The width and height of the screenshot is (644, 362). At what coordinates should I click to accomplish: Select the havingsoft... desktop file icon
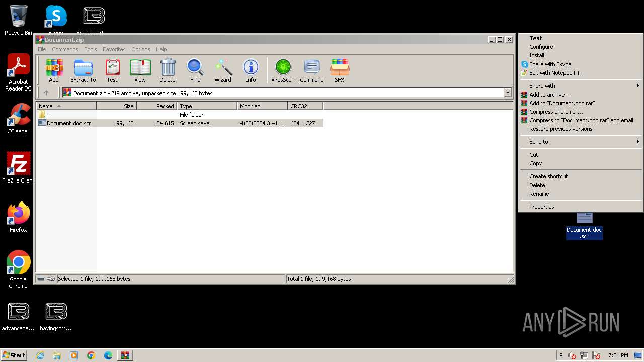click(x=56, y=317)
